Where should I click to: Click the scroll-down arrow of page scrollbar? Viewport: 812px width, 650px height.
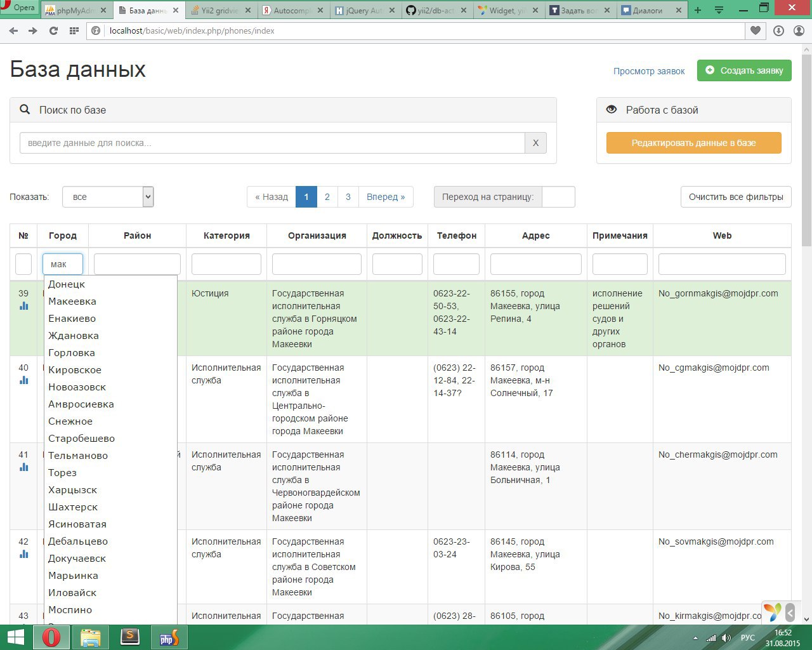pyautogui.click(x=806, y=619)
